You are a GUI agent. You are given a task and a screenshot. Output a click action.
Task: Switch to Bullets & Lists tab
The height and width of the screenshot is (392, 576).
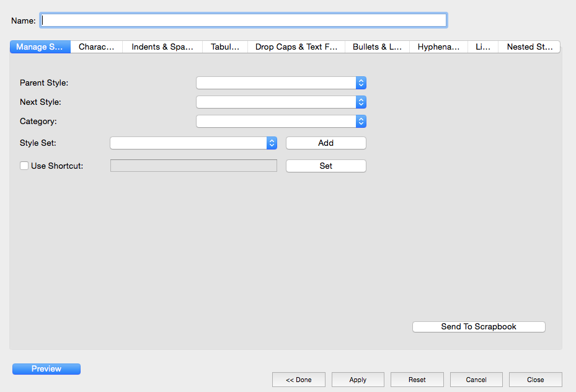click(x=377, y=47)
